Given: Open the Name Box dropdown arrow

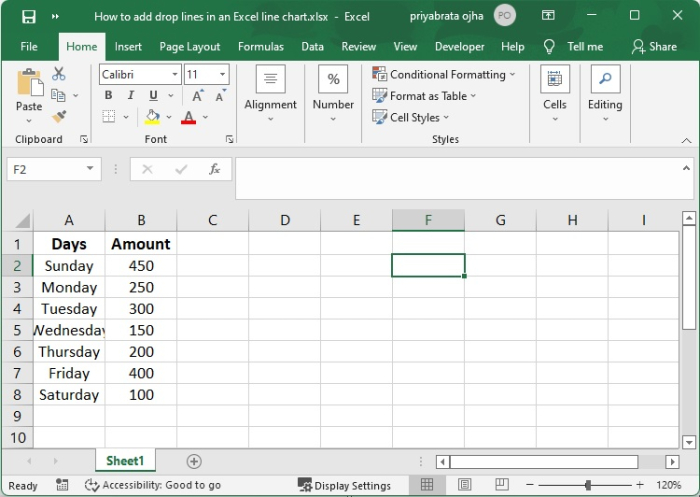Looking at the screenshot, I should [90, 170].
